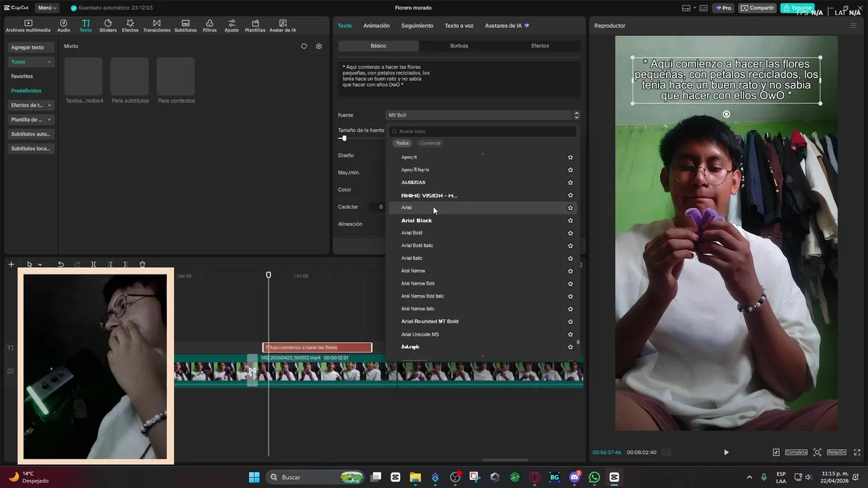Click the font list scrollbar
Image resolution: width=868 pixels, height=488 pixels.
[578, 342]
